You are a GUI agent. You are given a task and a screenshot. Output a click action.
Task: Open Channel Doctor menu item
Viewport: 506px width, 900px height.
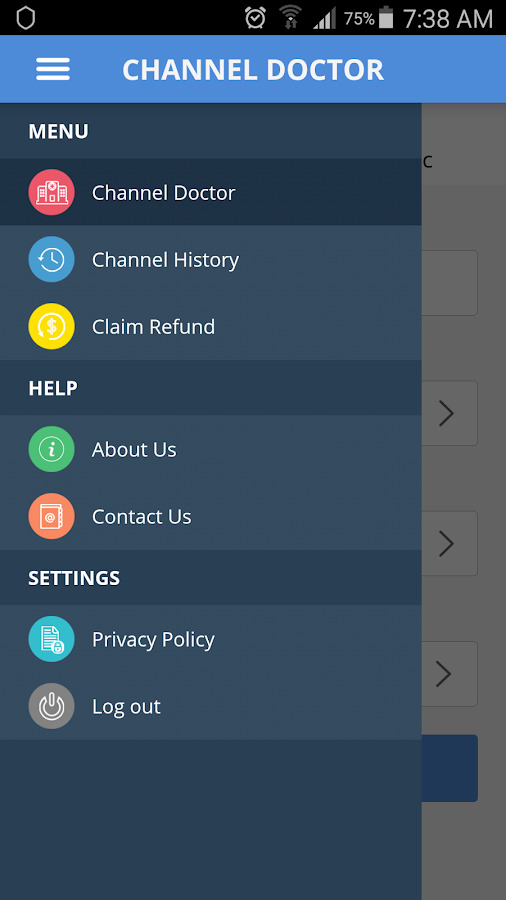click(211, 192)
